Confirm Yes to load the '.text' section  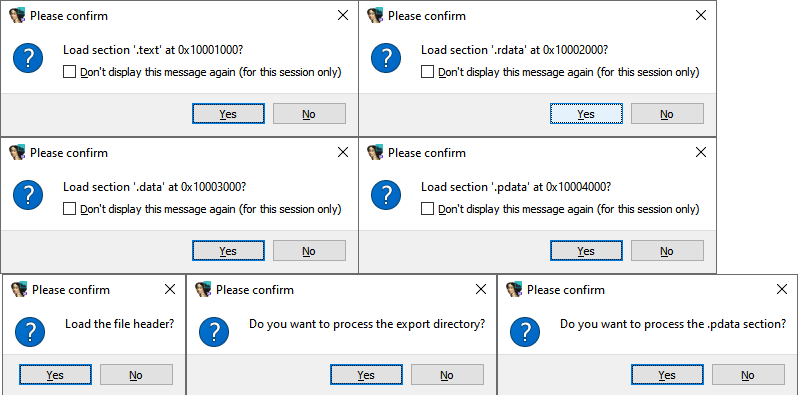pos(228,114)
